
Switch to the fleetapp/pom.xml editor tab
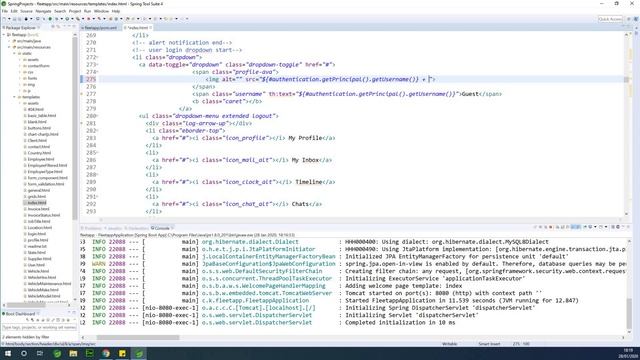point(100,28)
